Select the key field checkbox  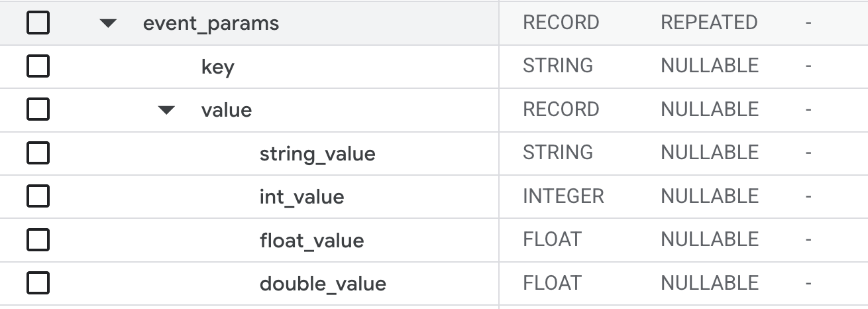(38, 66)
